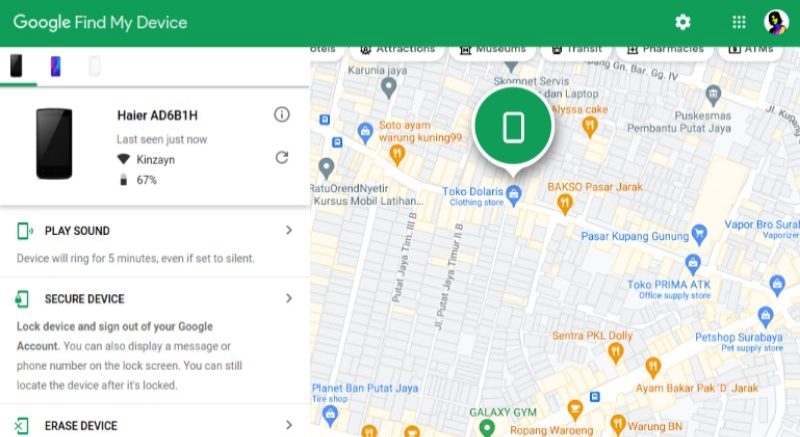The image size is (800, 437).
Task: Click the GALAXY GYM green pin
Action: coord(487,428)
